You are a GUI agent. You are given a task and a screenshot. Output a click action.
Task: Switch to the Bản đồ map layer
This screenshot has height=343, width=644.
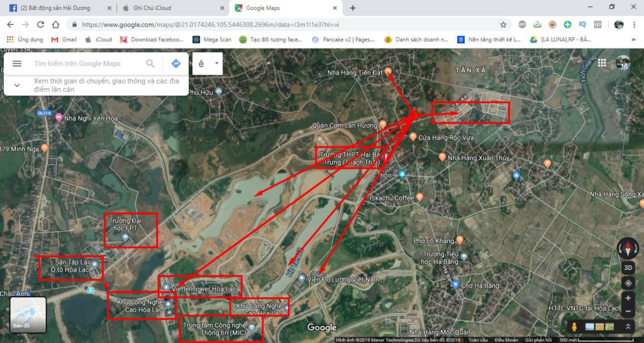coord(28,314)
